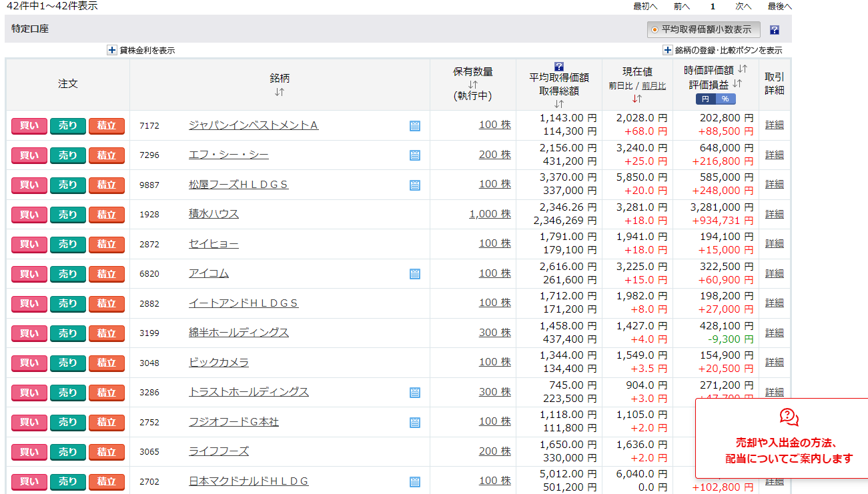
Task: Click blue help icon beside 平均取得価額小数表示
Action: coord(774,30)
